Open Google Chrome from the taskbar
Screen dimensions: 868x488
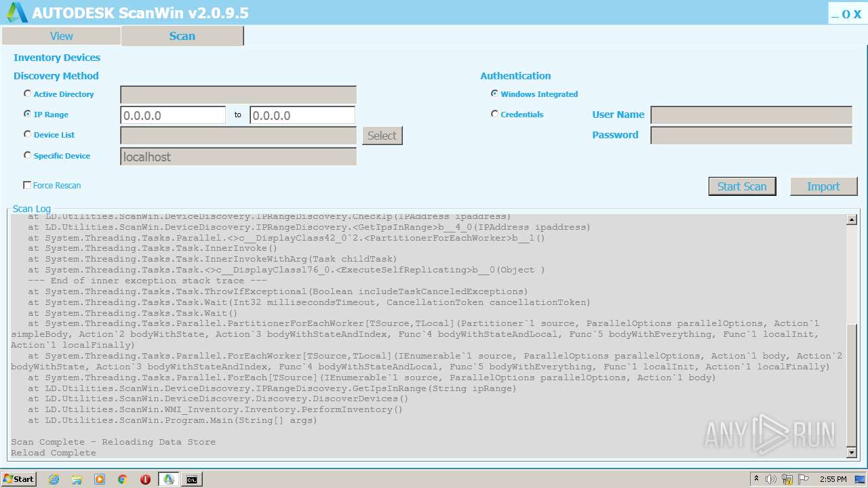123,479
